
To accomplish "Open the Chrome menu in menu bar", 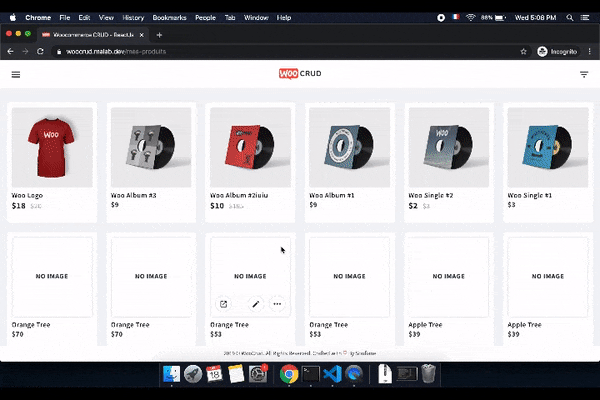I will [38, 18].
